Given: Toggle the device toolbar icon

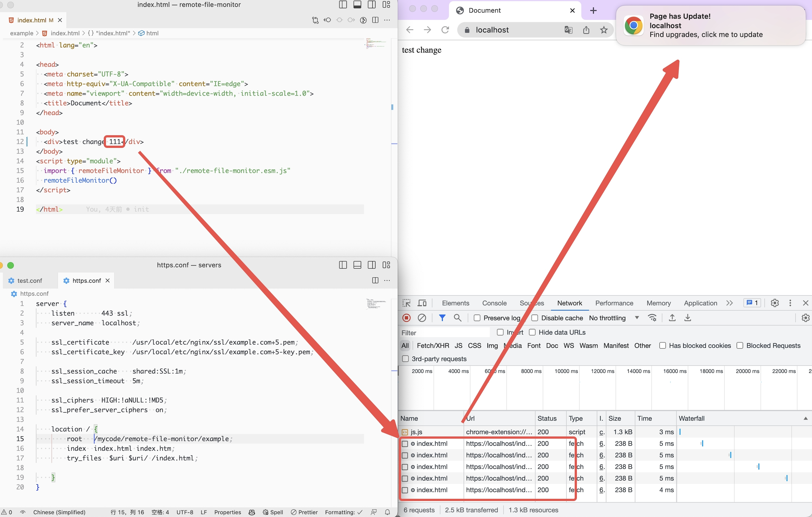Looking at the screenshot, I should click(422, 303).
